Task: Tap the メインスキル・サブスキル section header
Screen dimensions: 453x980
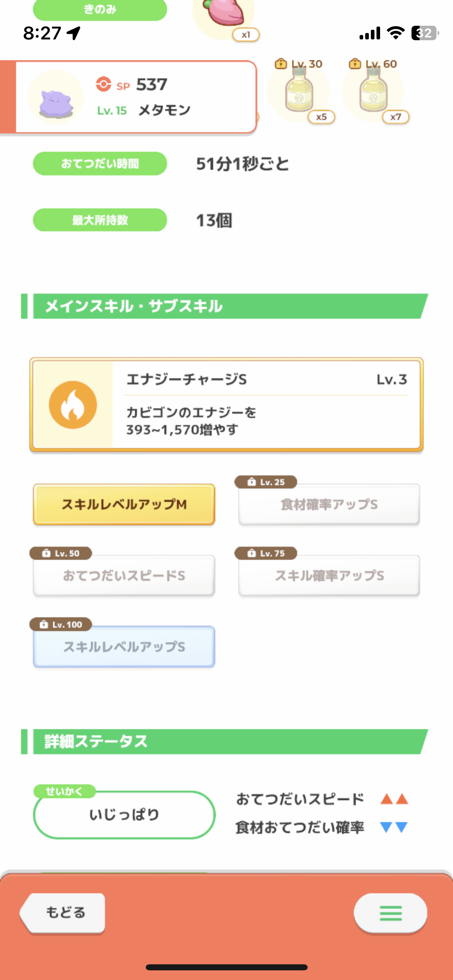Action: (x=225, y=306)
